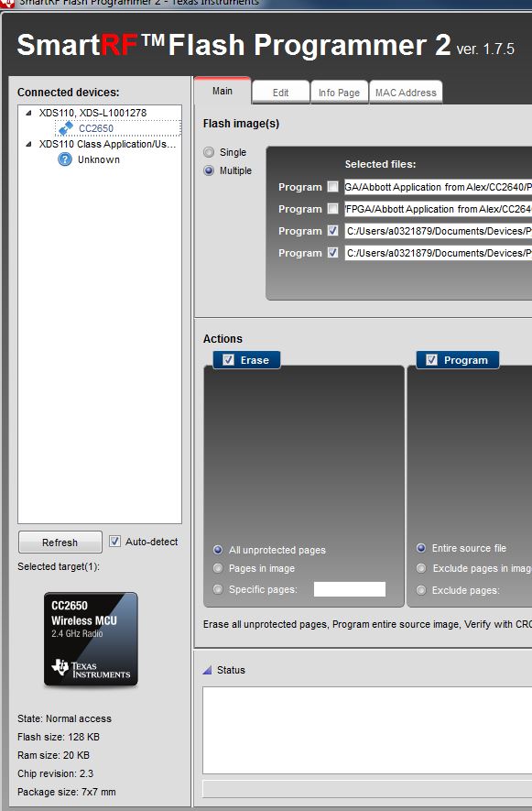Toggle the Program action checkbox
Viewport: 532px width, 811px height.
pos(431,360)
